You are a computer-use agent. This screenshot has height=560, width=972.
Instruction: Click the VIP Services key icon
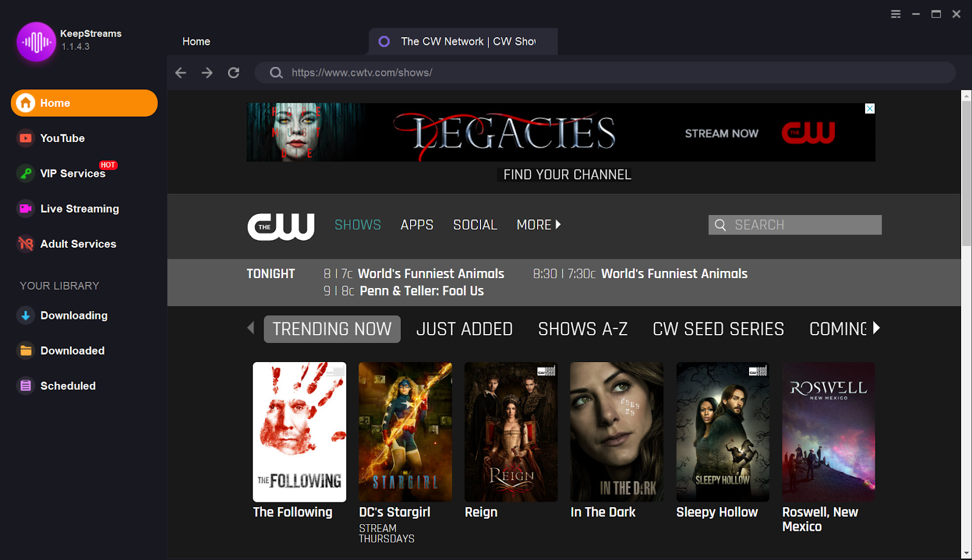tap(26, 174)
